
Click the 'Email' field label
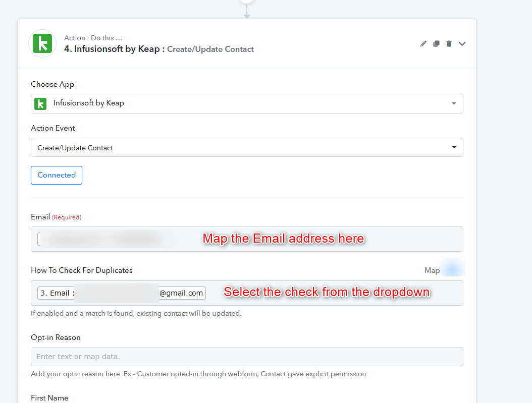click(40, 217)
